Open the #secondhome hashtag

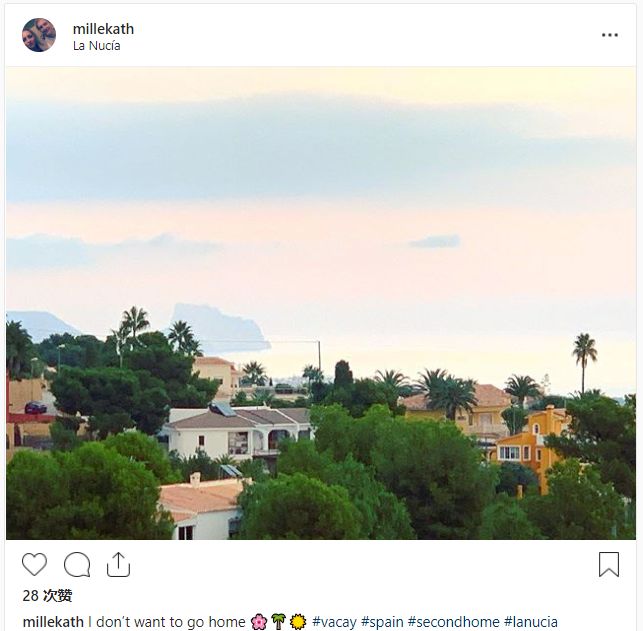click(x=454, y=622)
